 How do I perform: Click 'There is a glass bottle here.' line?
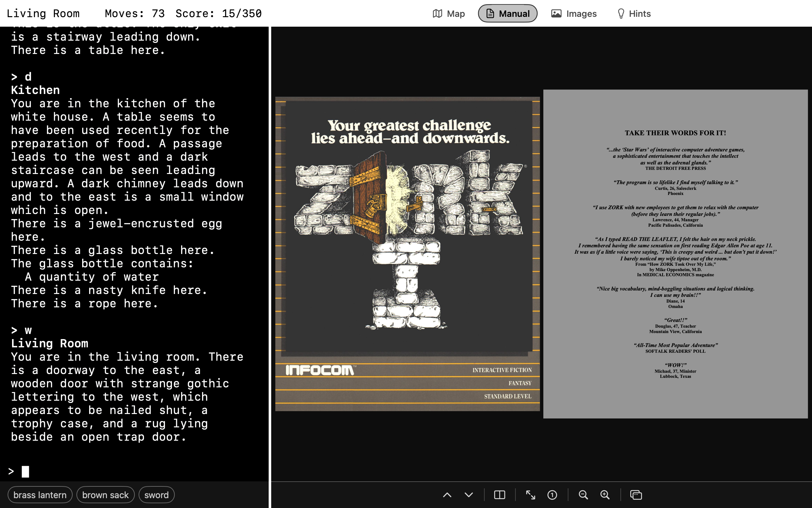point(113,250)
